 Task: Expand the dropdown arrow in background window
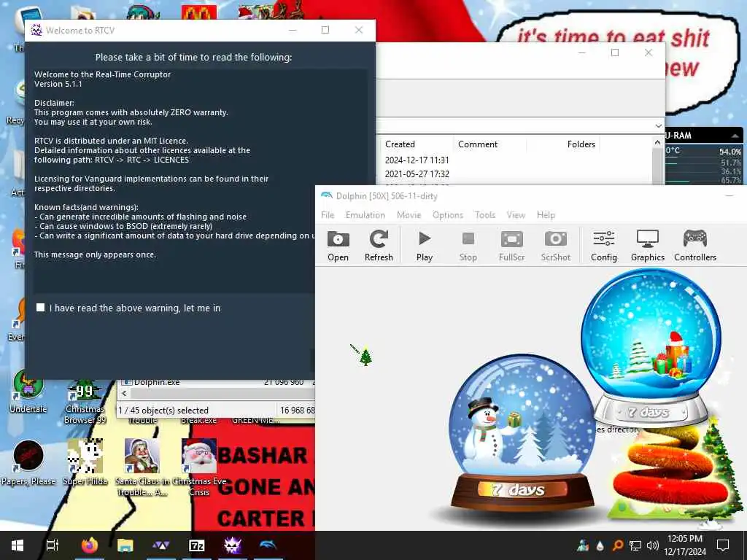(659, 125)
